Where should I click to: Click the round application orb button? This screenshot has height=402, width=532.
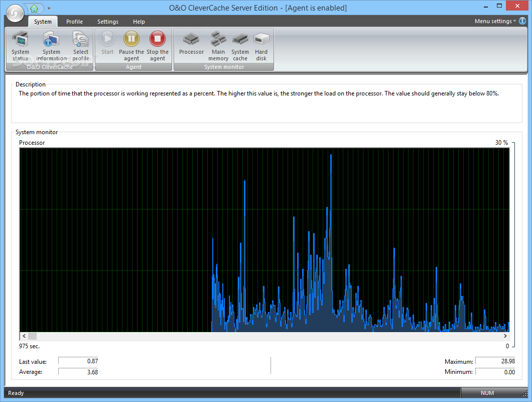(15, 14)
